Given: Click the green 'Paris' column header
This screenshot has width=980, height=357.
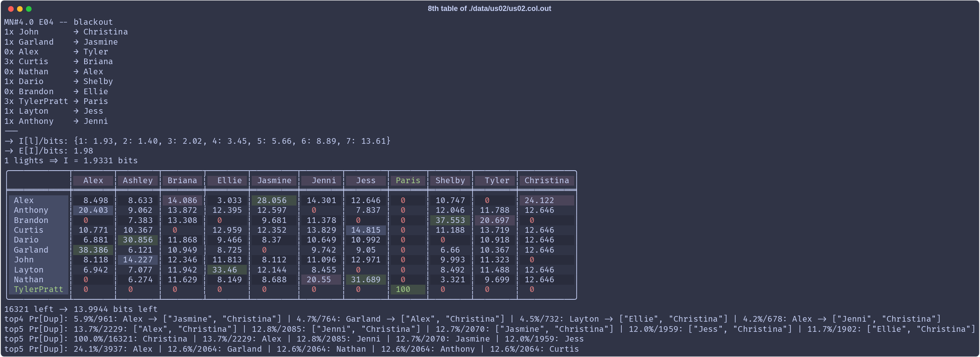Looking at the screenshot, I should coord(408,180).
